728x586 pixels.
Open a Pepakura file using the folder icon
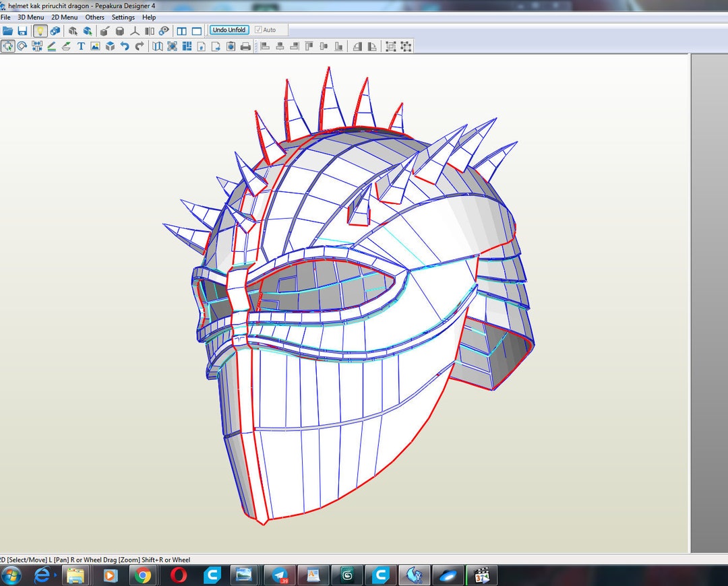pyautogui.click(x=9, y=30)
